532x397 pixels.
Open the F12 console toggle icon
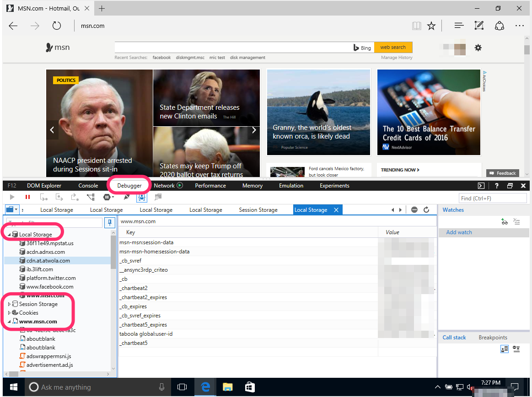point(481,186)
